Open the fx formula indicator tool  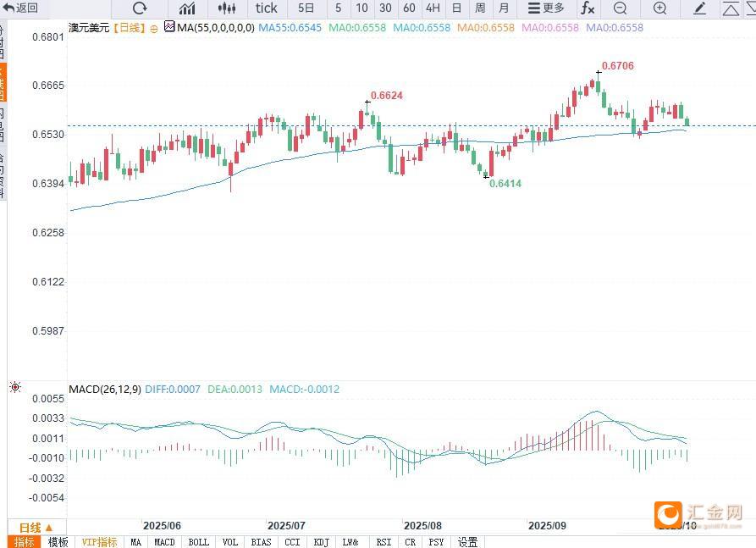(587, 8)
